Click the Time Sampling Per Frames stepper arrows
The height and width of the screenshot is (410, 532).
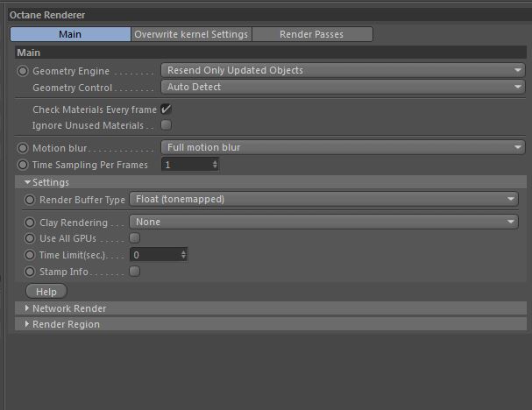click(x=215, y=165)
